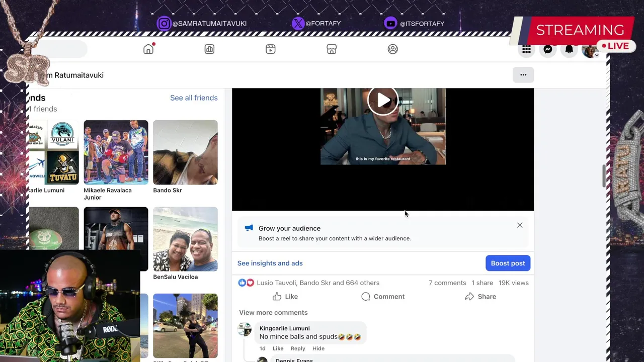Viewport: 644px width, 362px height.
Task: Click the Grow your audience megaphone icon
Action: click(x=249, y=228)
